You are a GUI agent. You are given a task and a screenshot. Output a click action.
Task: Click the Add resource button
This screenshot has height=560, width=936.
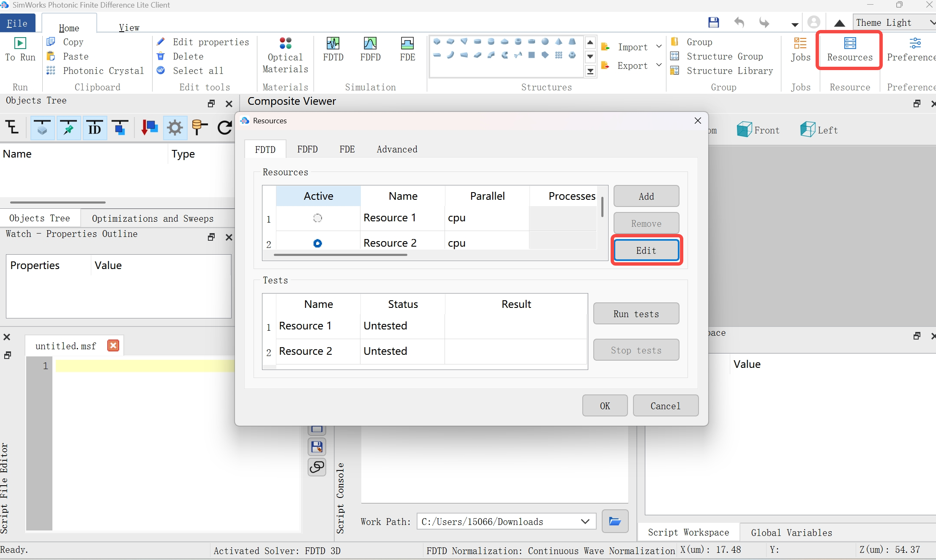[x=646, y=196]
